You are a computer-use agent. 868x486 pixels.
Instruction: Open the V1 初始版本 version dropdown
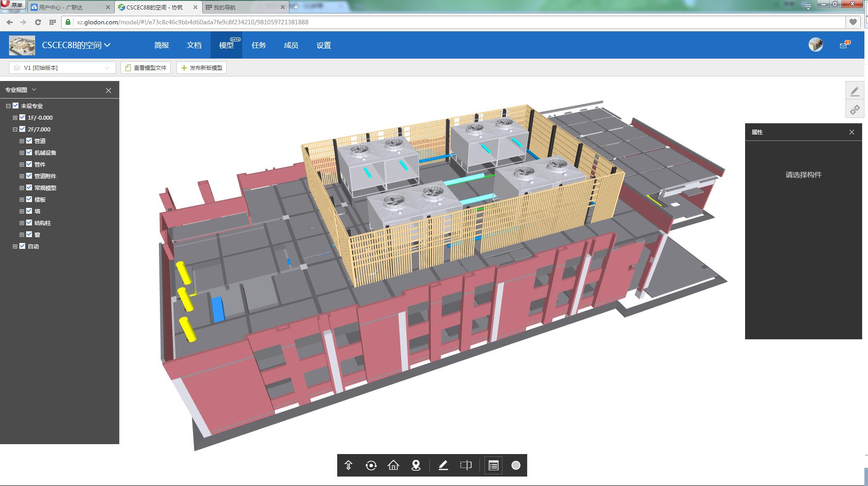(62, 67)
